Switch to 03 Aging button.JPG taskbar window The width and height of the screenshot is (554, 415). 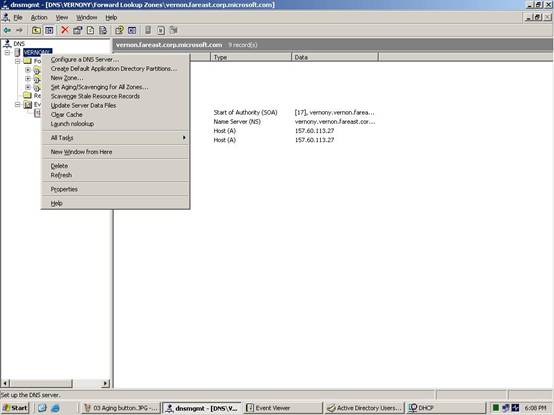coord(121,408)
